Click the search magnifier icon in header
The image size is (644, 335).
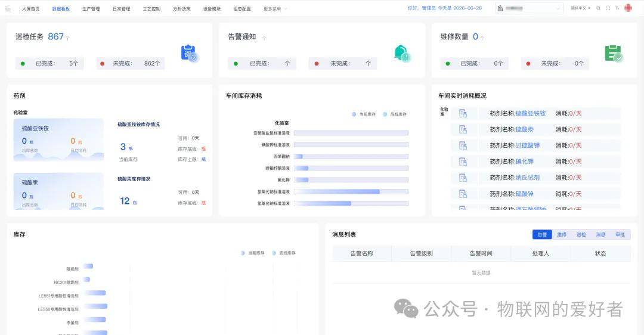[x=599, y=8]
